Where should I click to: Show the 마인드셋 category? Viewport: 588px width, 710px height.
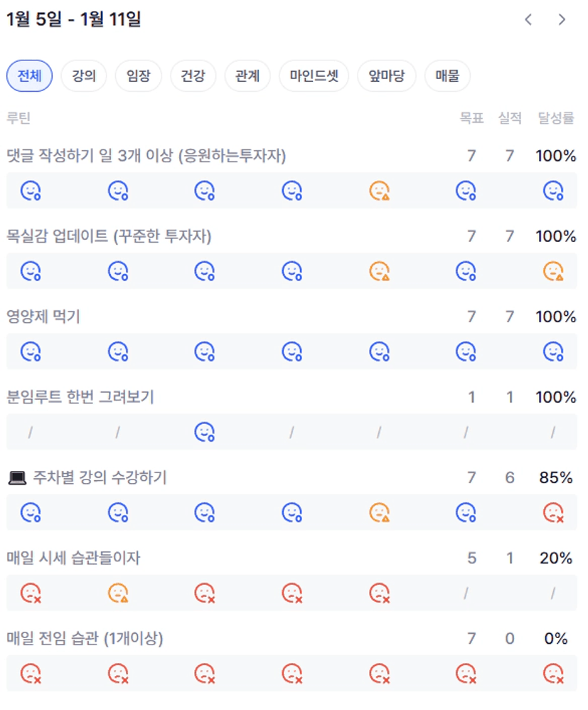[x=314, y=76]
